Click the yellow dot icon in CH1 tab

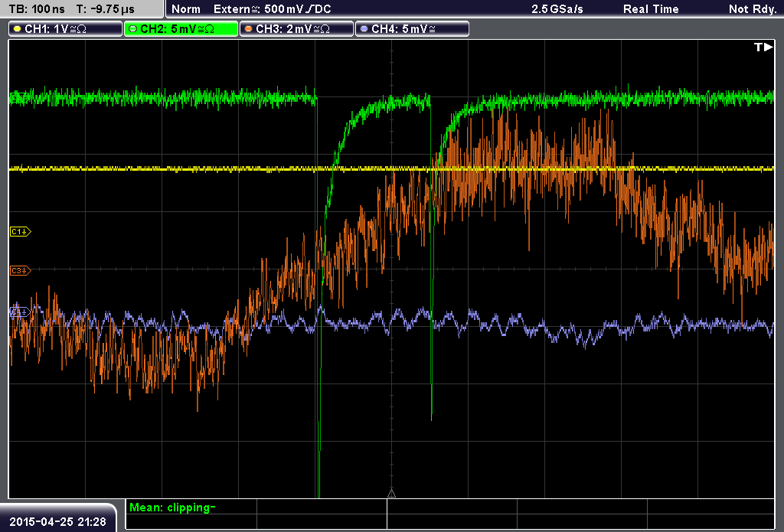pyautogui.click(x=17, y=29)
